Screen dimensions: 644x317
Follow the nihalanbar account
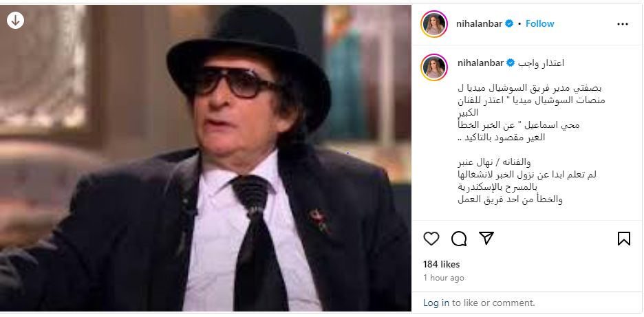pyautogui.click(x=539, y=24)
